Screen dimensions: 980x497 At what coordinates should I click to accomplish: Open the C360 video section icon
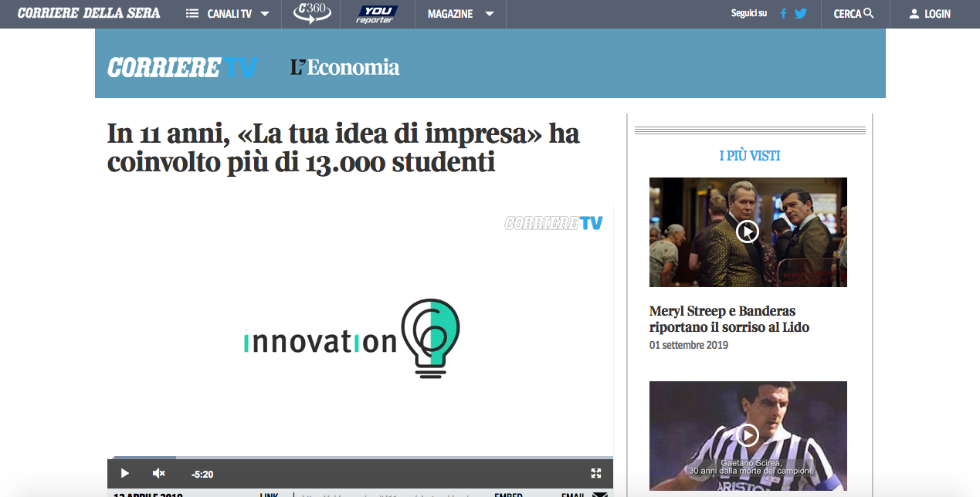point(313,13)
